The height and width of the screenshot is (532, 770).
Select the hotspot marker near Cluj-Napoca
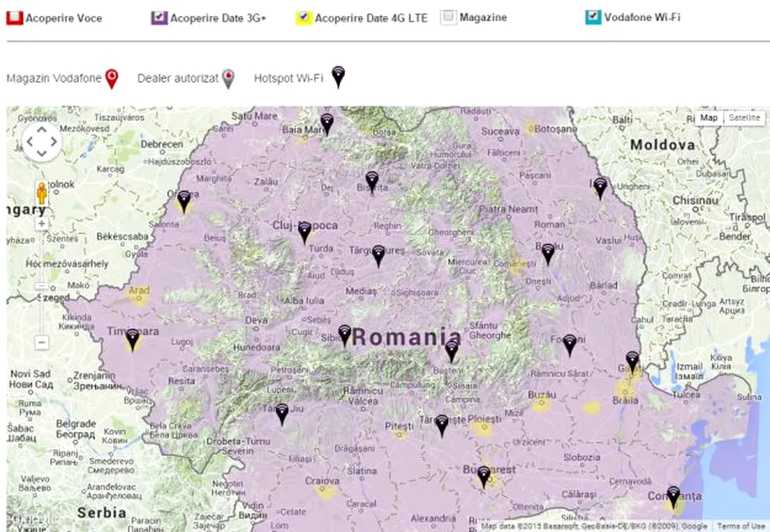pos(305,231)
